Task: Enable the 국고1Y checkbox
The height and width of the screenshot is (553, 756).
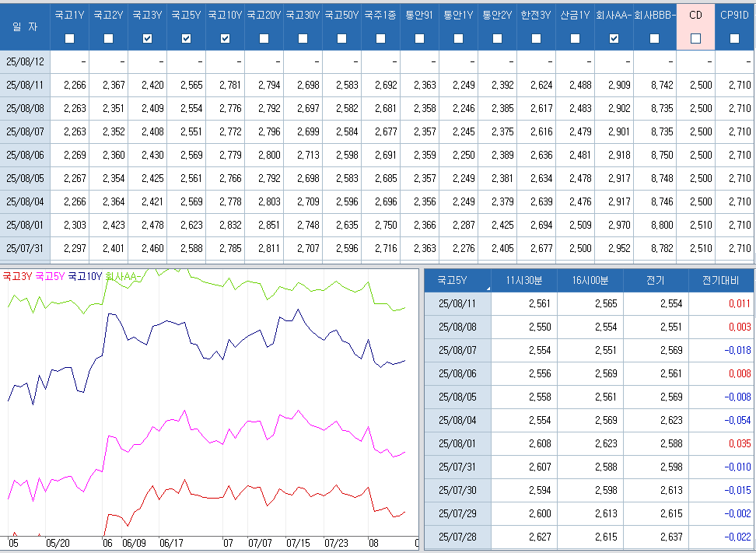Action: [x=70, y=39]
